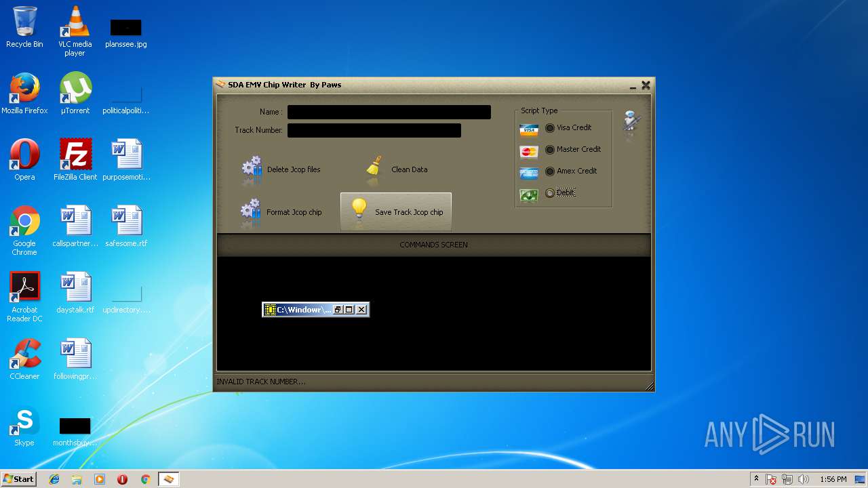This screenshot has width=868, height=488.
Task: Select the Master Credit radio button
Action: [x=550, y=149]
